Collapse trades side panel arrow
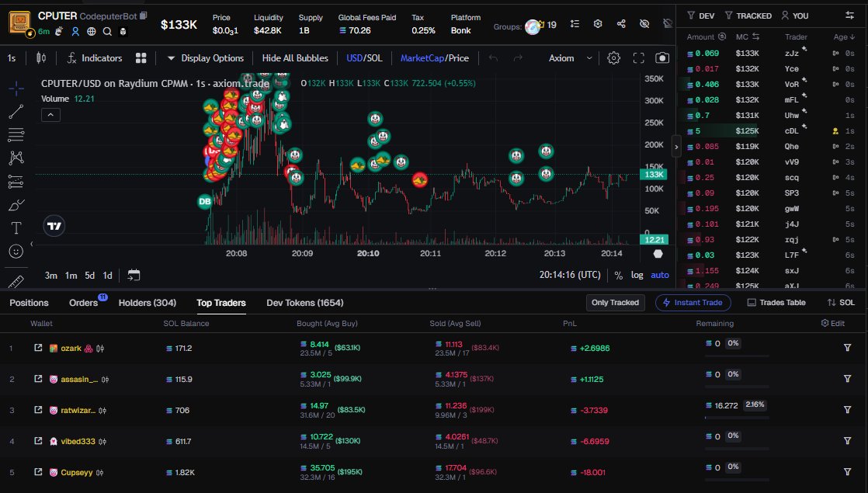 pos(676,148)
